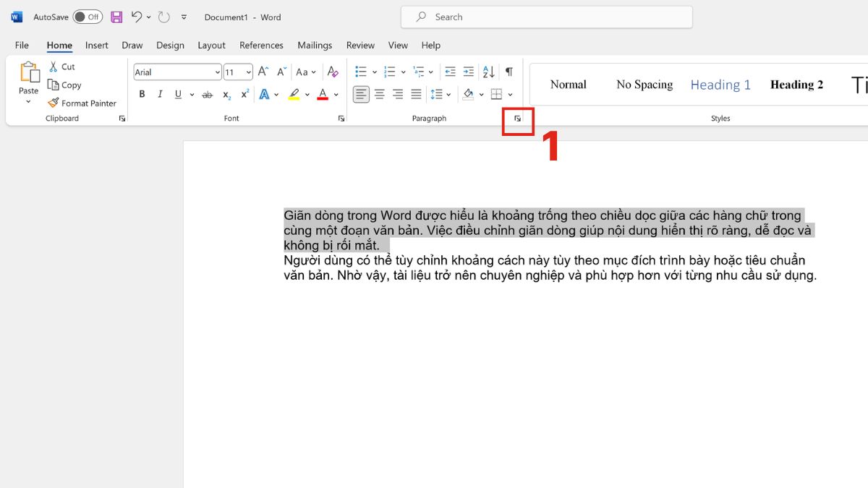Open Font dialog launcher

pyautogui.click(x=341, y=119)
